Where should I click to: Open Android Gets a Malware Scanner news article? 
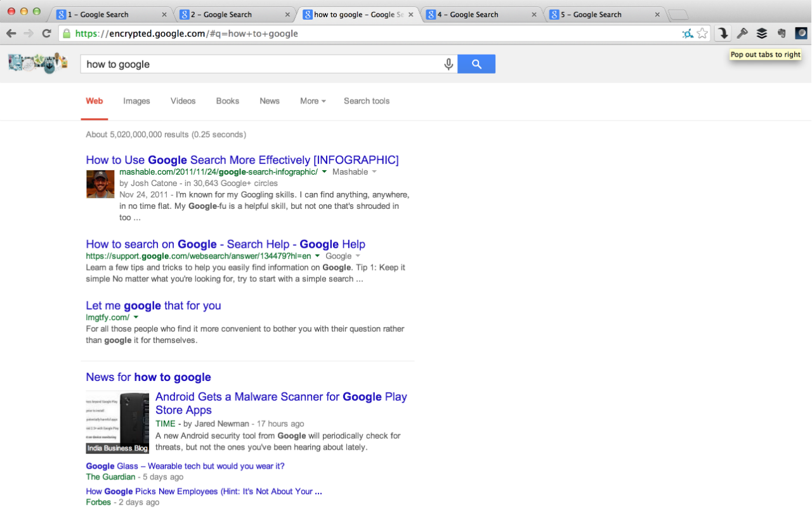[x=281, y=403]
